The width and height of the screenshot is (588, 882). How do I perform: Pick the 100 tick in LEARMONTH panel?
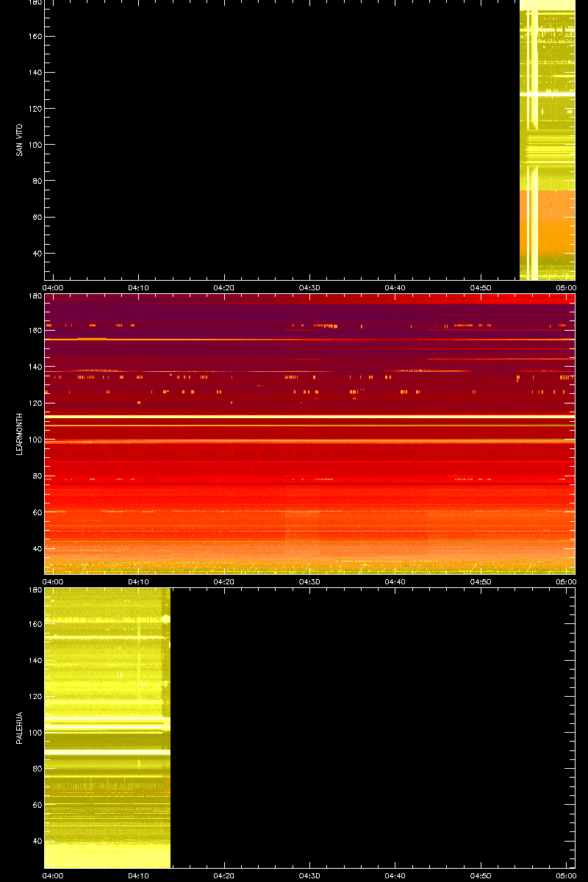(x=35, y=439)
